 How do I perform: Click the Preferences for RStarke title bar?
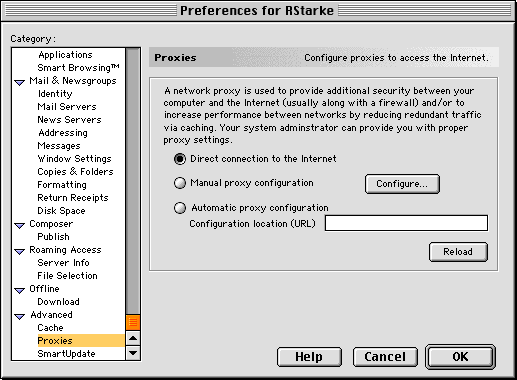257,11
